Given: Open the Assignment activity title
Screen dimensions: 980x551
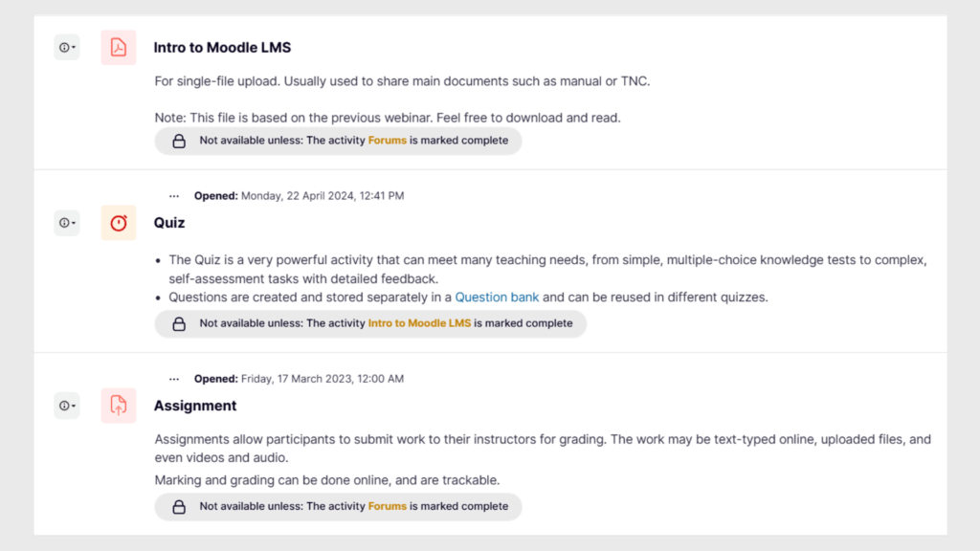Looking at the screenshot, I should coord(195,406).
